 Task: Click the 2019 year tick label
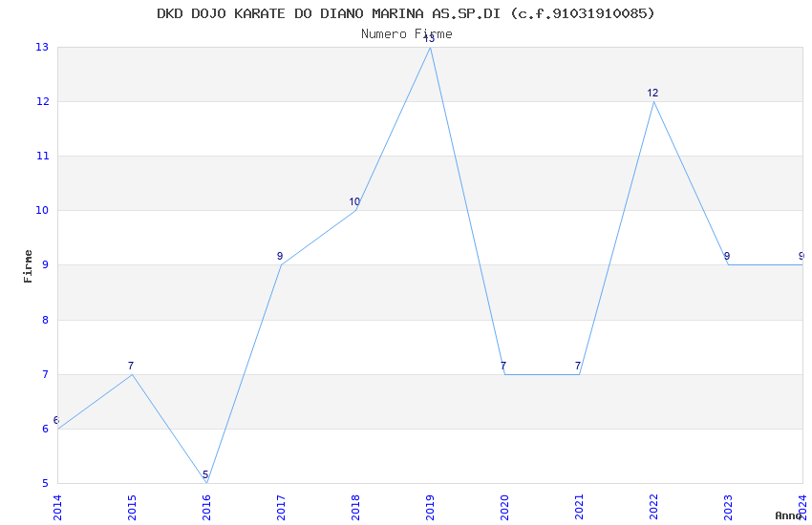click(430, 508)
